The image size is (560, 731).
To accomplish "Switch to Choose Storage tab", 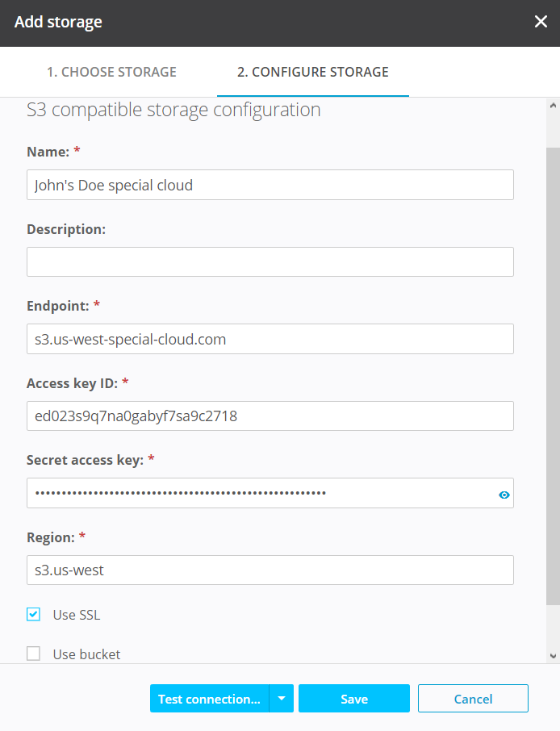I will 111,72.
